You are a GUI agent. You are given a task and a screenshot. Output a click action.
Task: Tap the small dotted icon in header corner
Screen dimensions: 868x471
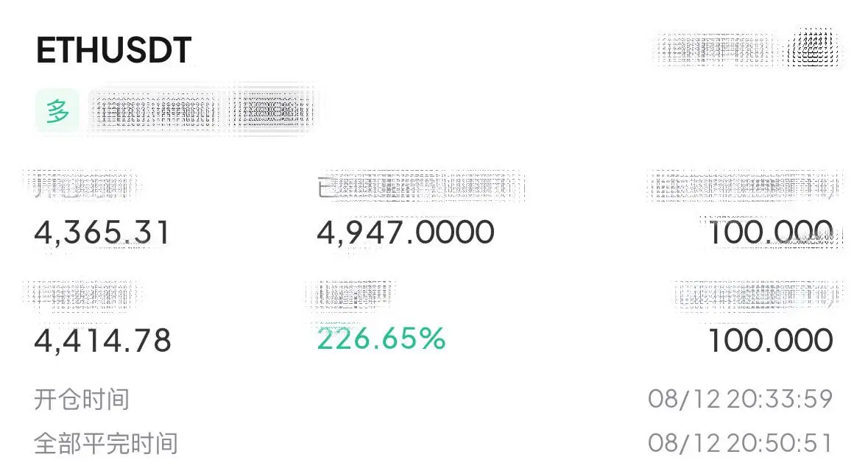[813, 49]
